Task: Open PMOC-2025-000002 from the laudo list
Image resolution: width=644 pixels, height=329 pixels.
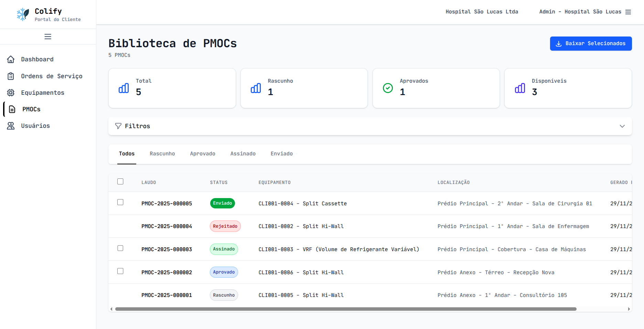Action: [x=167, y=272]
